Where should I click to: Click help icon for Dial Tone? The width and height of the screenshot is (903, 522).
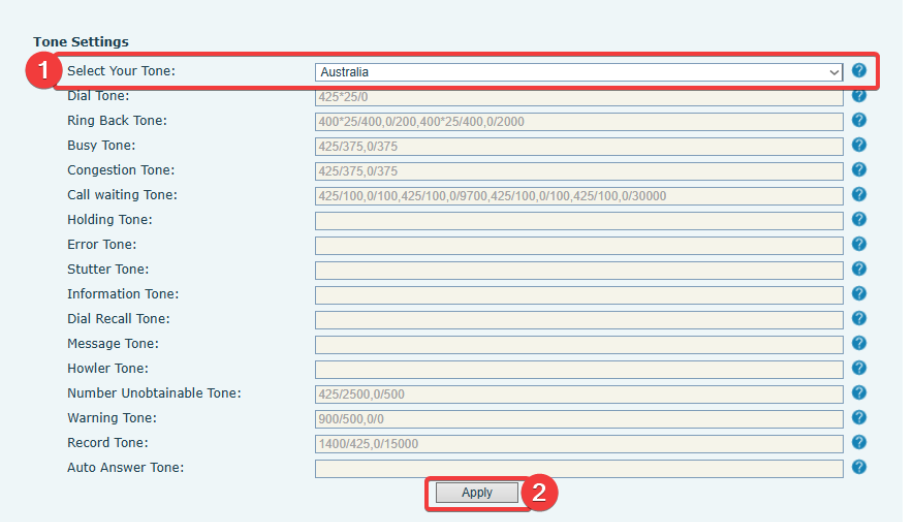coord(858,96)
